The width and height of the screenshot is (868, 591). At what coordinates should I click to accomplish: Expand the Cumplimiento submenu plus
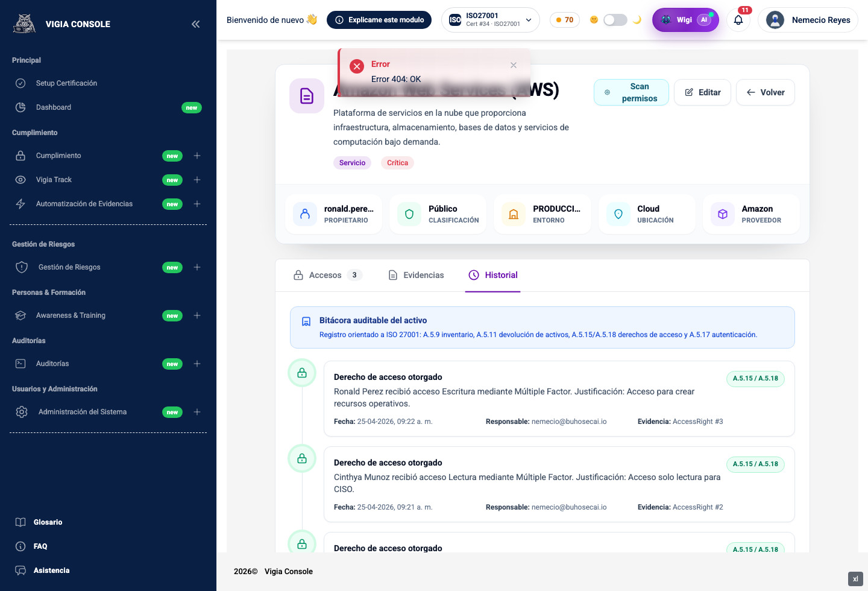pos(197,156)
